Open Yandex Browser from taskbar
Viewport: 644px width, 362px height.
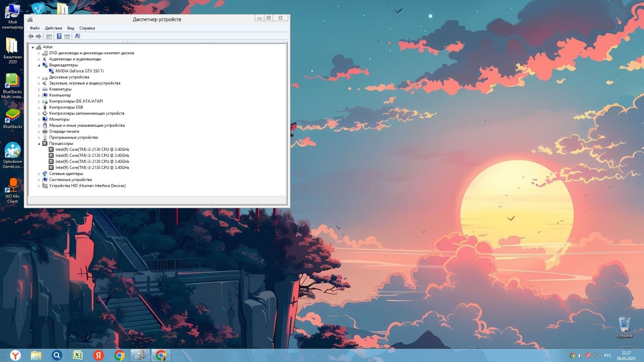tap(15, 356)
